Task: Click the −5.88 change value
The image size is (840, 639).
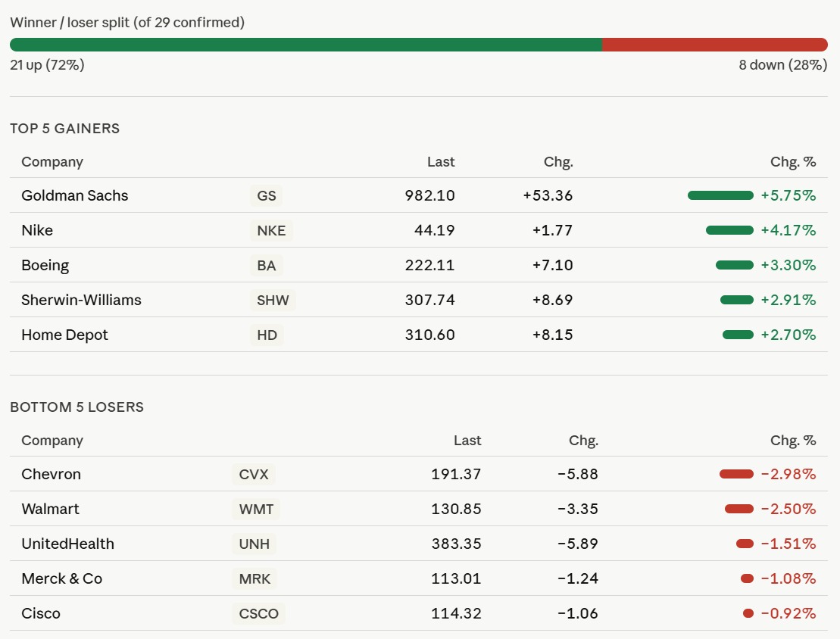Action: tap(578, 474)
